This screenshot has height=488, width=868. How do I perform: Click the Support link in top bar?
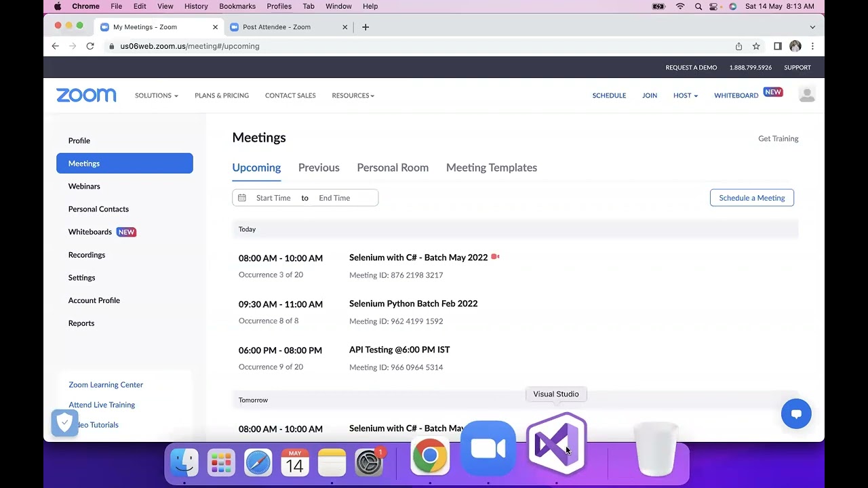pos(797,68)
